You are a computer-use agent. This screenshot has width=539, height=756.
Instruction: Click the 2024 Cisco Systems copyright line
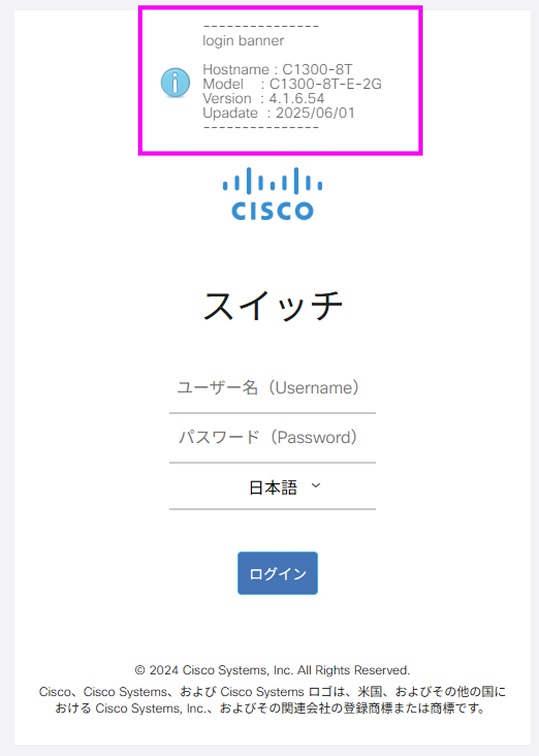point(272,670)
